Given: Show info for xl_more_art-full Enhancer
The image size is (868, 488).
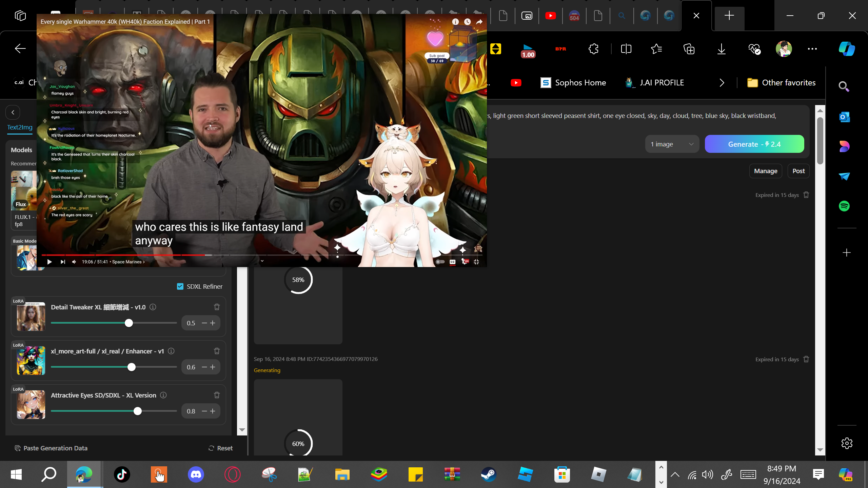Looking at the screenshot, I should click(x=171, y=351).
